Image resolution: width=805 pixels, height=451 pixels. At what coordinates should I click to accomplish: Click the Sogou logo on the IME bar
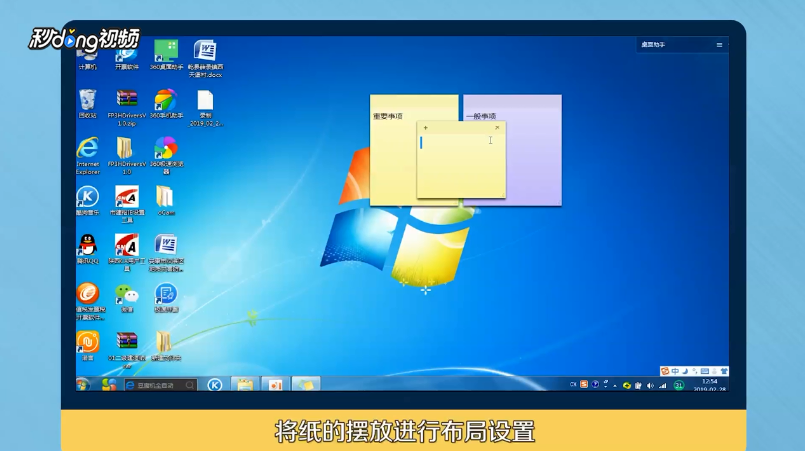665,371
